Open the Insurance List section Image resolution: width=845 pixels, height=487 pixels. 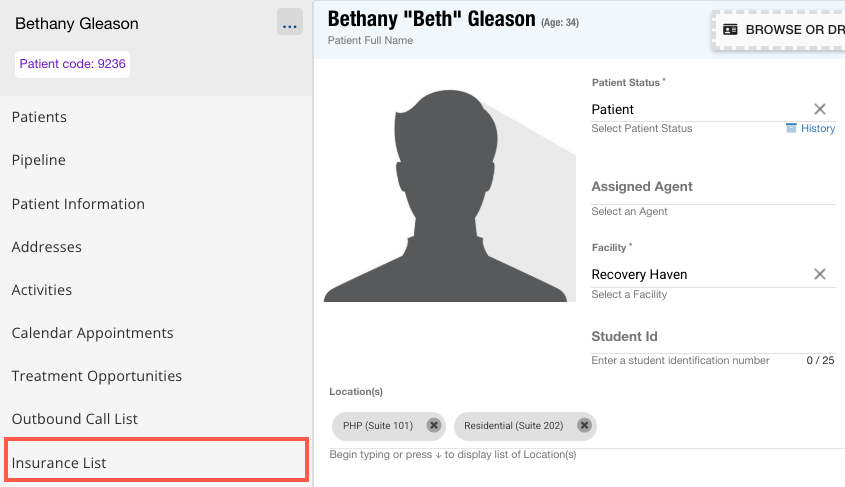point(59,463)
